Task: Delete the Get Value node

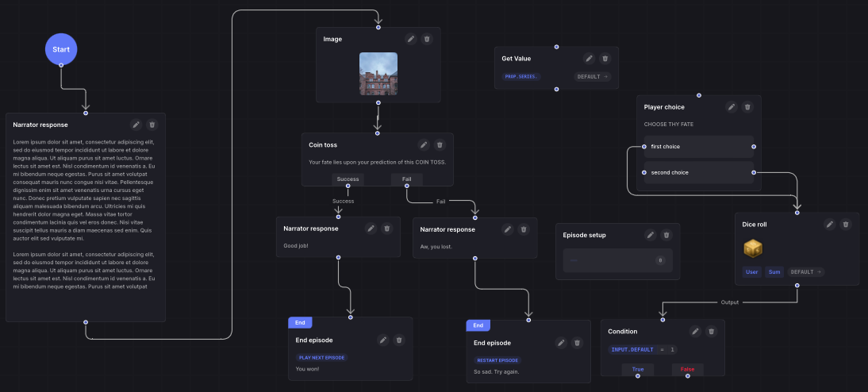Action: point(605,58)
